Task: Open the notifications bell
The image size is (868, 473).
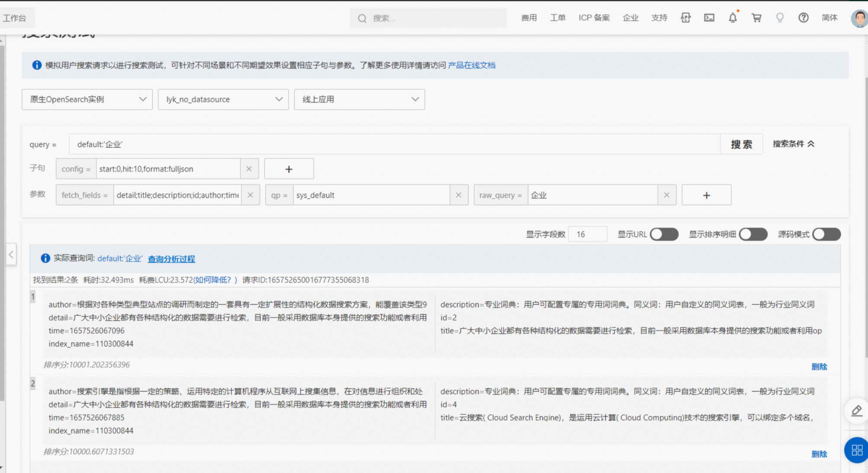Action: [733, 18]
